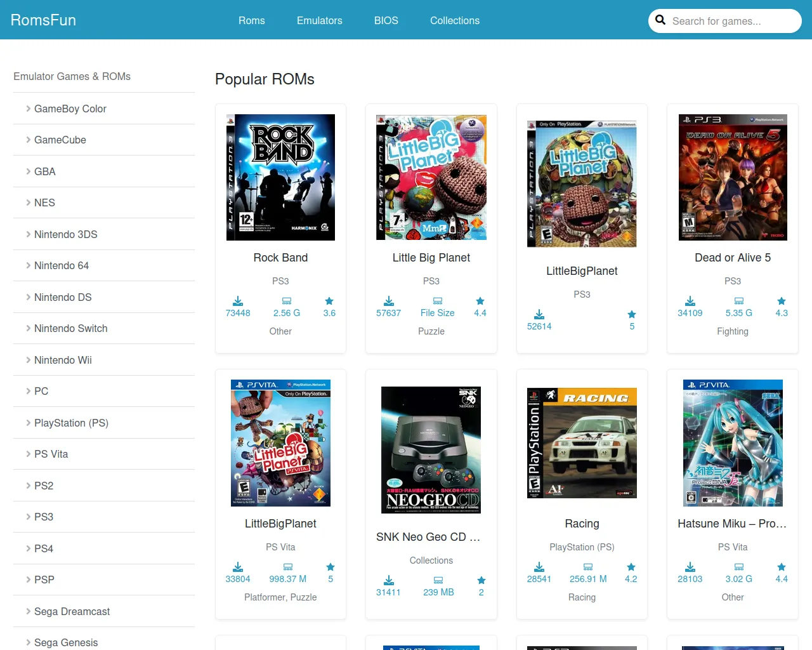Click the file size icon under Hatsune Miku
Image resolution: width=812 pixels, height=650 pixels.
coord(738,567)
